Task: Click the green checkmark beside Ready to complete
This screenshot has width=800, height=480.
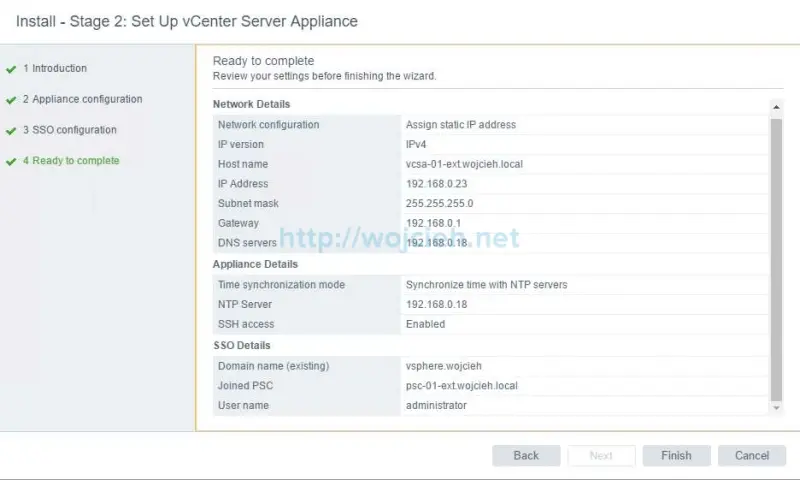Action: click(11, 162)
